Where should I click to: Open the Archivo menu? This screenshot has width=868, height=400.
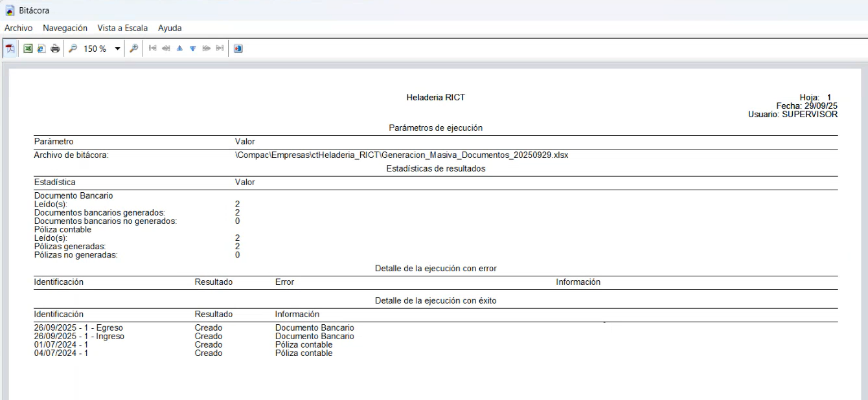pyautogui.click(x=18, y=28)
